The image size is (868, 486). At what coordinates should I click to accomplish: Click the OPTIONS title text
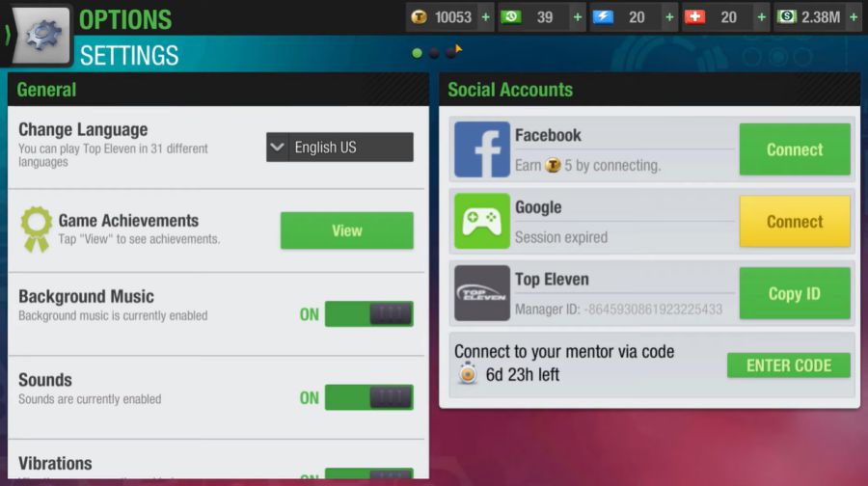click(125, 20)
